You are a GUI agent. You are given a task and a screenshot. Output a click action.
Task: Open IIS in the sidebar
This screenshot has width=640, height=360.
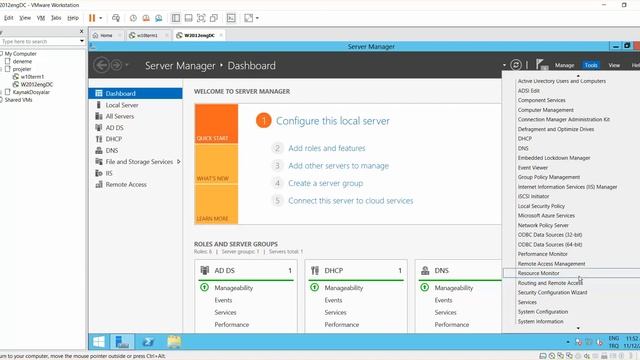(109, 173)
